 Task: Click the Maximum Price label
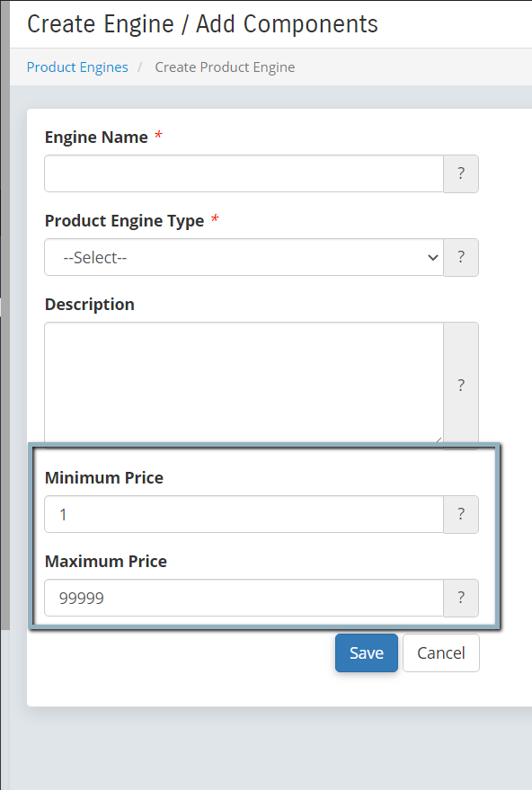(x=106, y=561)
